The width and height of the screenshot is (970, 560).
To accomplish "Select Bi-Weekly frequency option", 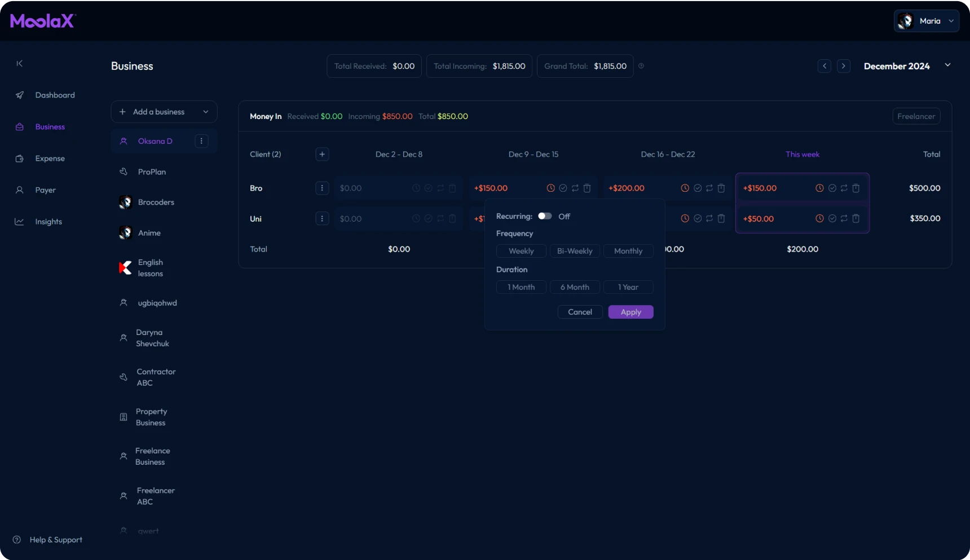I will (x=575, y=251).
